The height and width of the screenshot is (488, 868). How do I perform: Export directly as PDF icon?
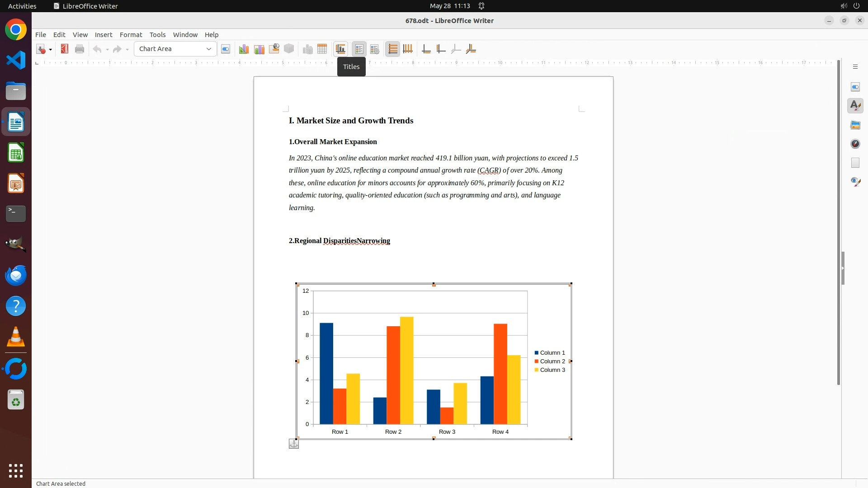(65, 49)
